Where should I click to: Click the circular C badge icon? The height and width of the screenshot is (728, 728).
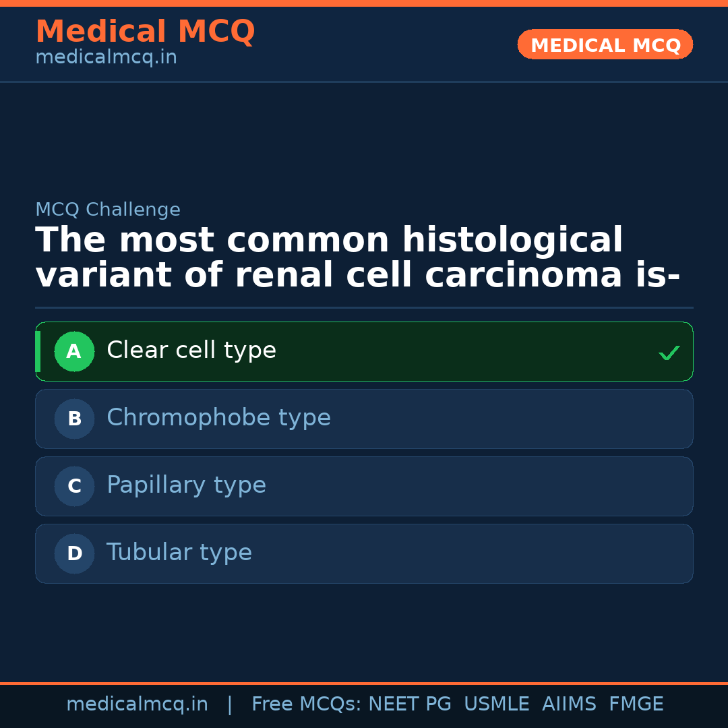pos(74,486)
